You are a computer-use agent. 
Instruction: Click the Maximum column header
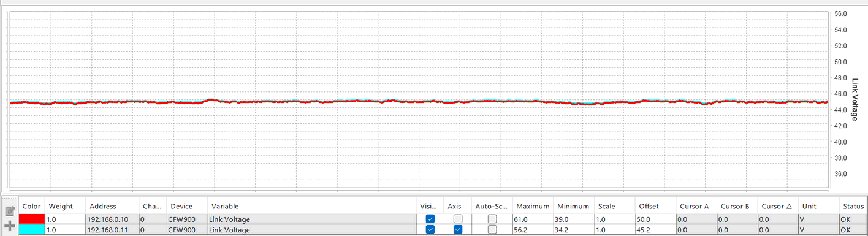pyautogui.click(x=533, y=206)
